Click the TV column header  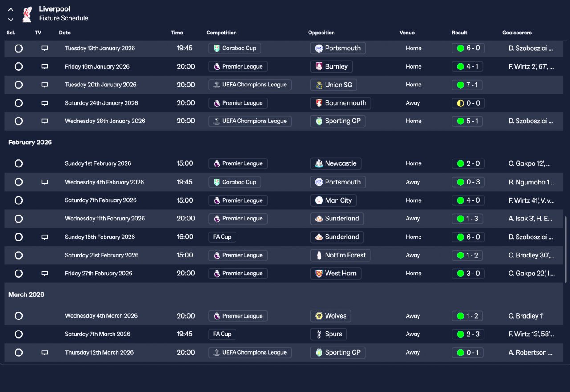click(x=38, y=33)
